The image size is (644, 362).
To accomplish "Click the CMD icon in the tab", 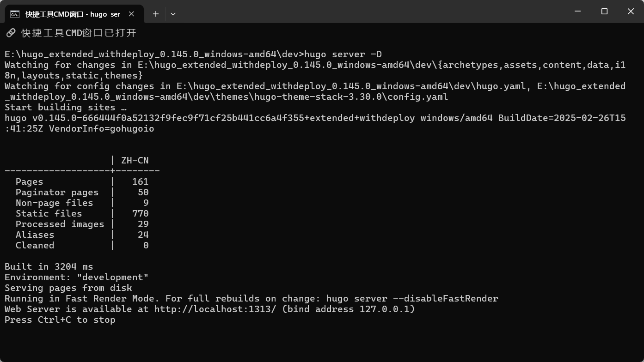I will 15,14.
